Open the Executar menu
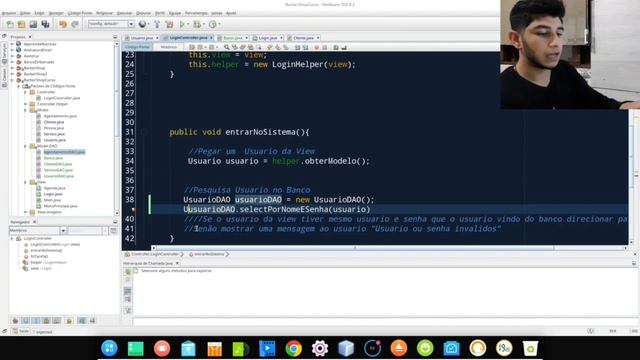The width and height of the screenshot is (640, 360). [x=124, y=13]
